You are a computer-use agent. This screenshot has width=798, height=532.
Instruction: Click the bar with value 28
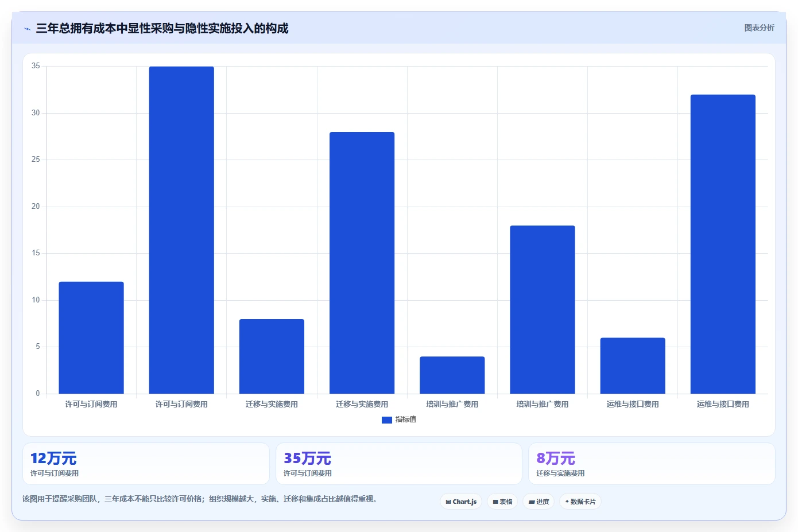pyautogui.click(x=362, y=263)
